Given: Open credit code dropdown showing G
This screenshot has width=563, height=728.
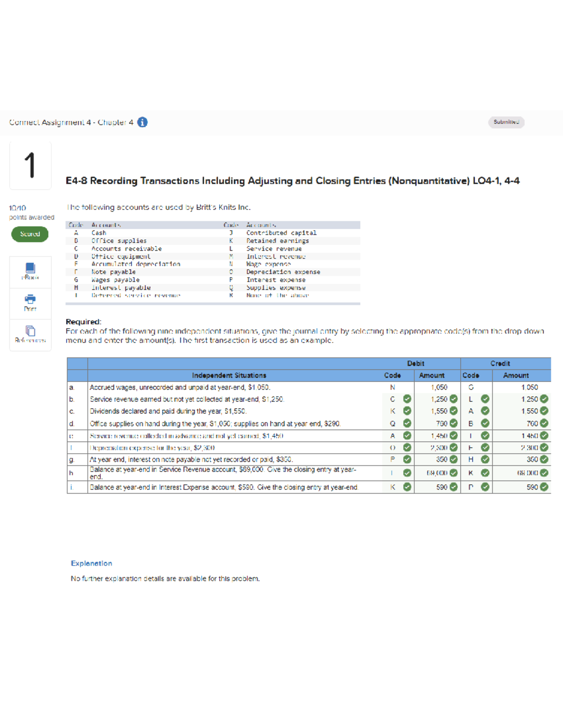Looking at the screenshot, I should point(472,387).
